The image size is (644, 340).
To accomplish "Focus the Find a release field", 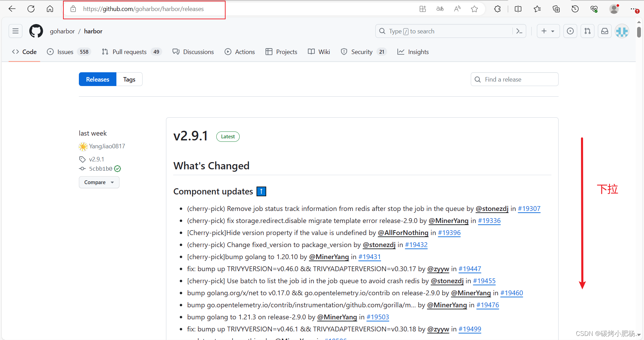I will pyautogui.click(x=515, y=79).
